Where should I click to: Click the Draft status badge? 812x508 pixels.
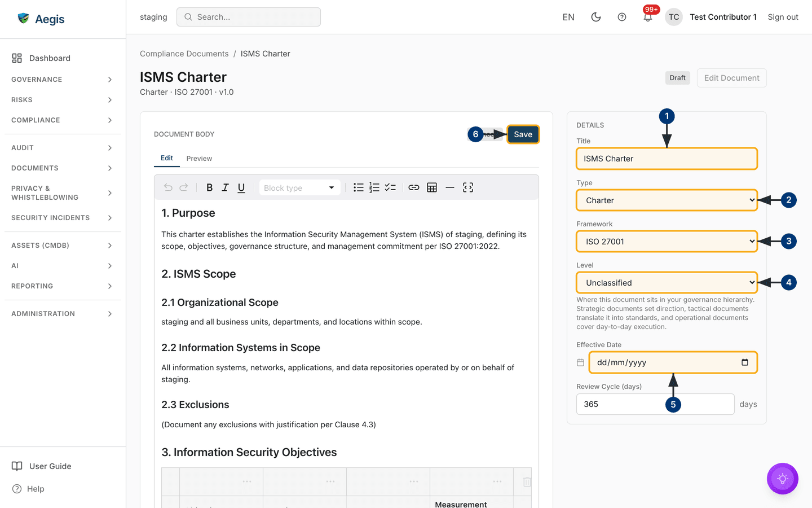[x=678, y=78]
